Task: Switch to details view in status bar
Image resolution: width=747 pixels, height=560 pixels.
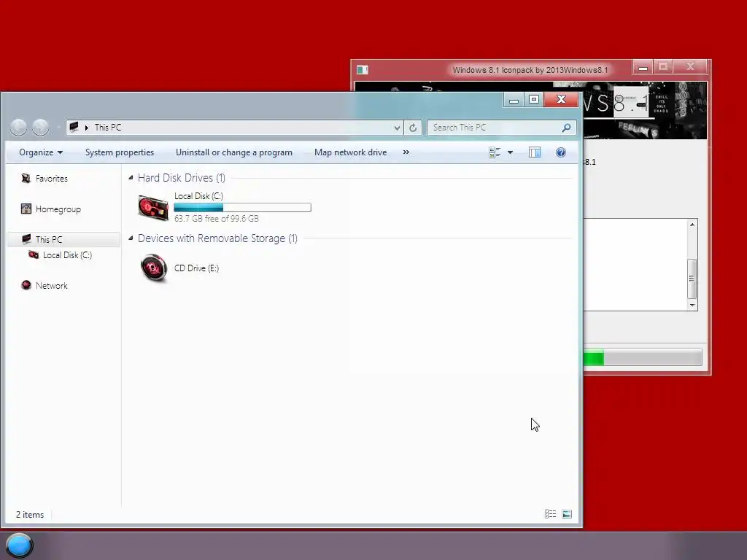Action: click(550, 514)
